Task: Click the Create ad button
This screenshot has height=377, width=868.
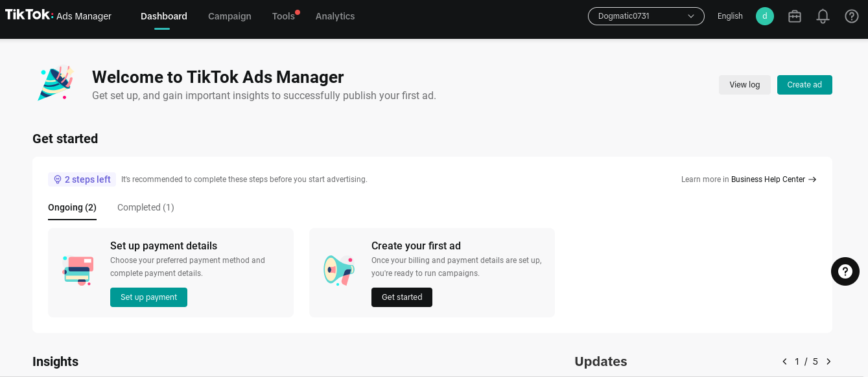Action: (x=804, y=85)
